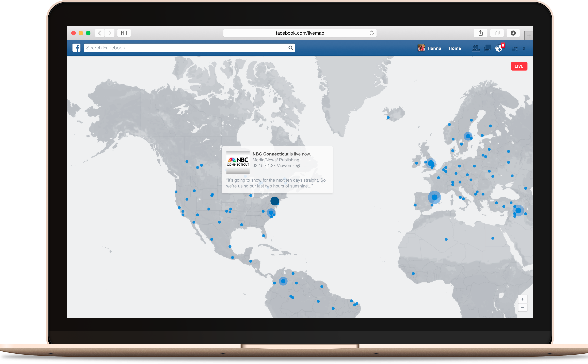Reload the page in address bar
588x364 pixels.
point(371,33)
